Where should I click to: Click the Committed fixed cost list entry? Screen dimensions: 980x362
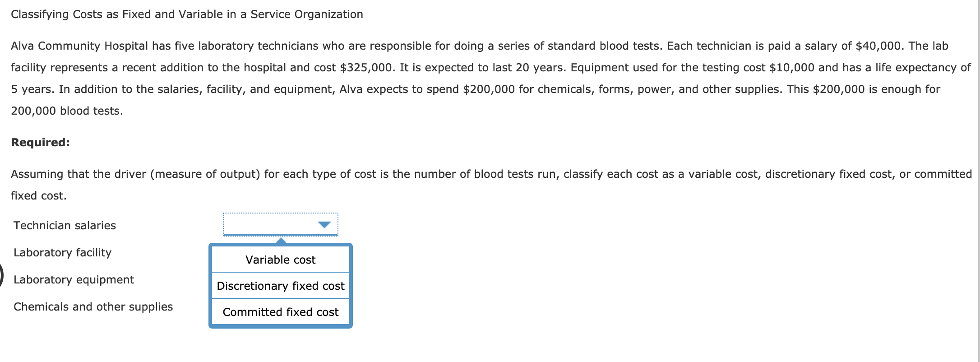pos(280,312)
